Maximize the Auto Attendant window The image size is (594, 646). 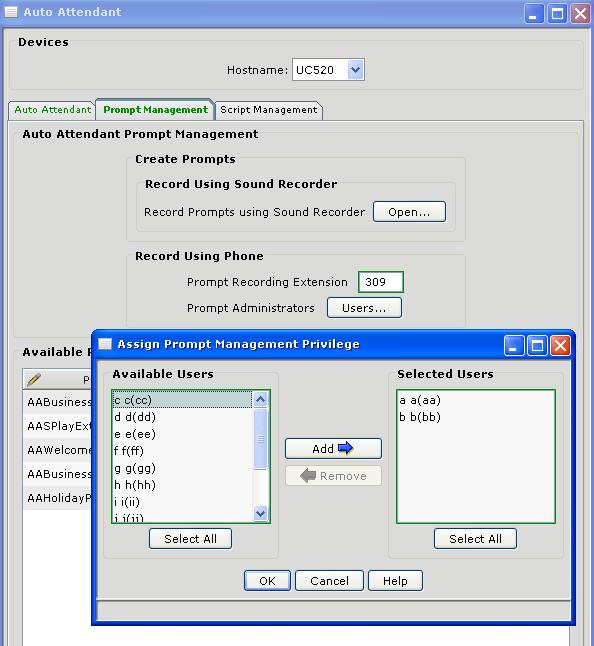click(x=557, y=14)
